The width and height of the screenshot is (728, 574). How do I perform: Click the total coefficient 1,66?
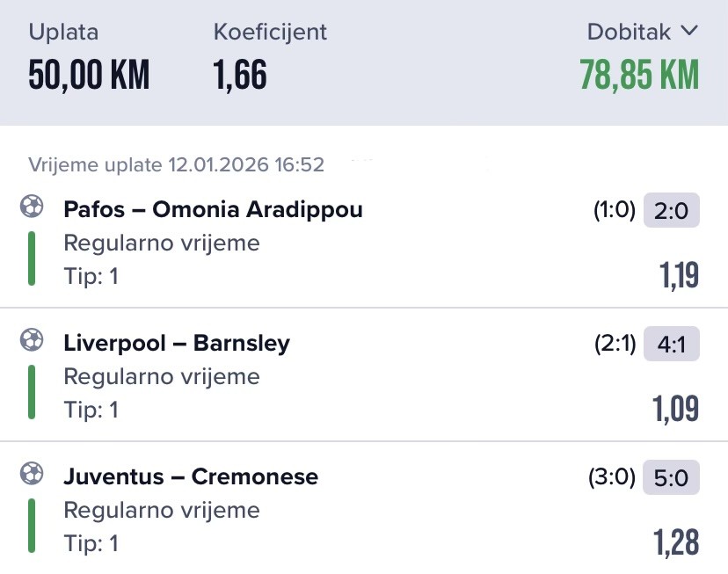[x=240, y=76]
